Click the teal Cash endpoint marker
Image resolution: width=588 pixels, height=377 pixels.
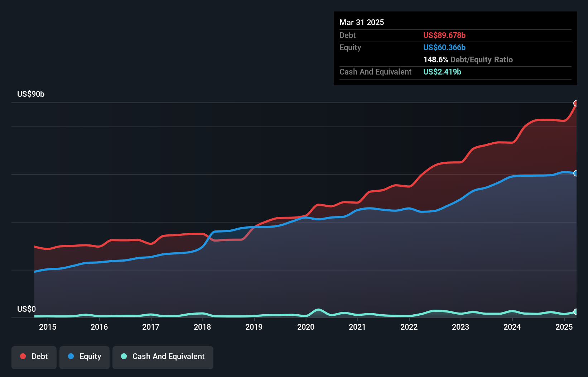(576, 312)
